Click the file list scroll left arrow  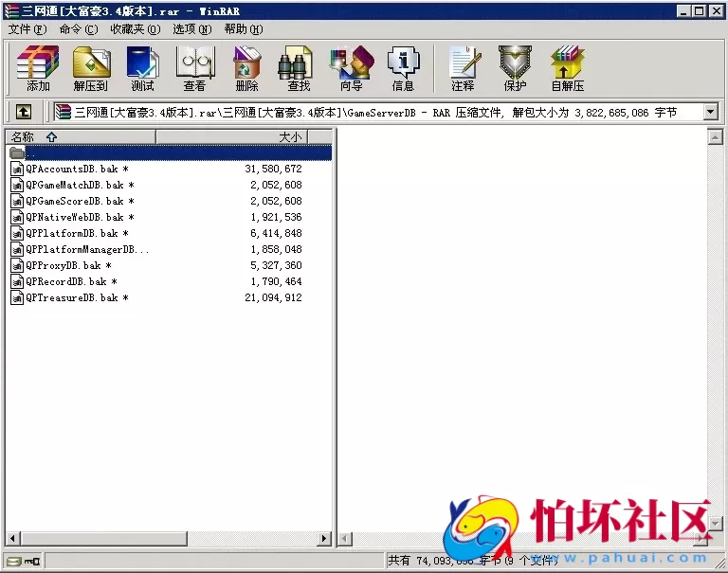(x=13, y=538)
